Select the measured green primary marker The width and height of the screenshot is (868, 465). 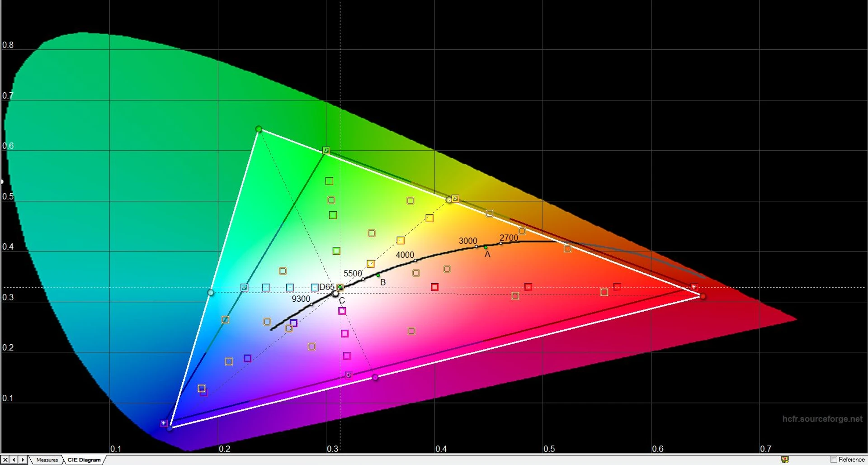point(326,150)
